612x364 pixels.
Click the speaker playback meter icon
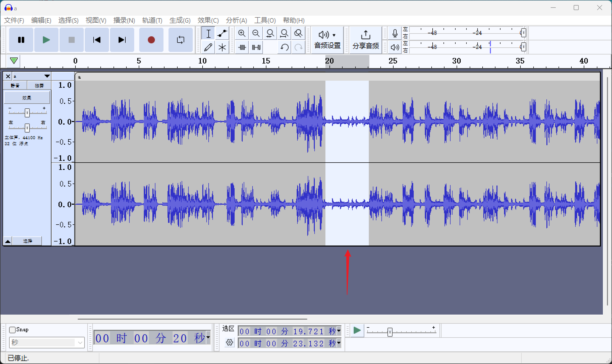(x=395, y=47)
